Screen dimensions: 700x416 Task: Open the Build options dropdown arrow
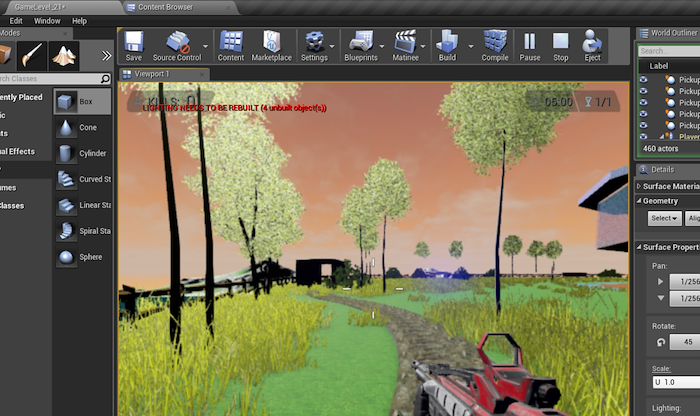click(471, 46)
